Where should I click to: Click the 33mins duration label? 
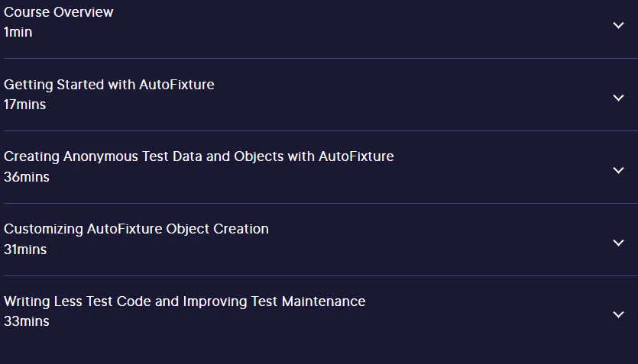pos(27,321)
